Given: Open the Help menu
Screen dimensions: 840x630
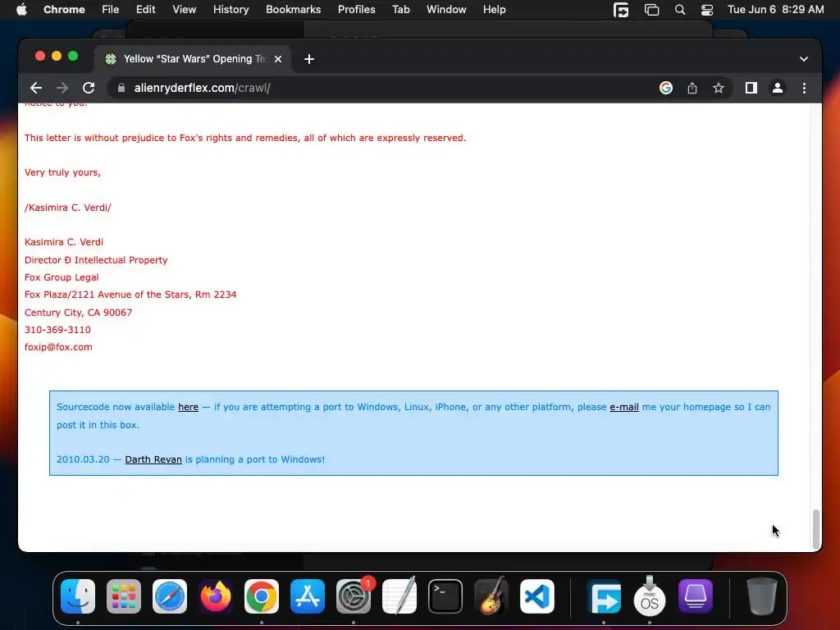Looking at the screenshot, I should (x=494, y=10).
